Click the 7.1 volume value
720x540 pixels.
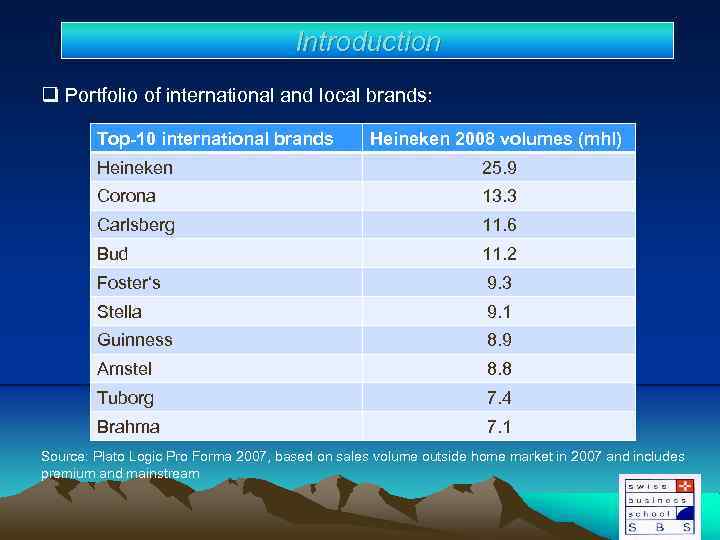click(x=499, y=427)
